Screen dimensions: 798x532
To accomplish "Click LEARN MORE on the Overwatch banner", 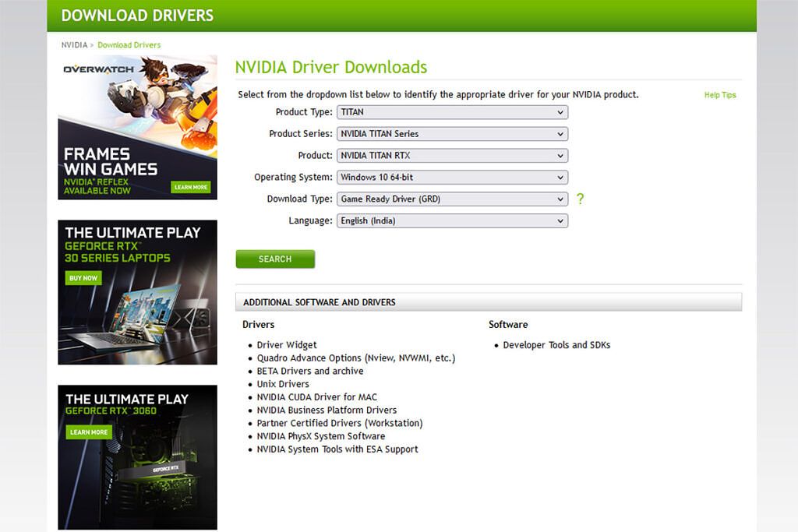I will point(189,187).
